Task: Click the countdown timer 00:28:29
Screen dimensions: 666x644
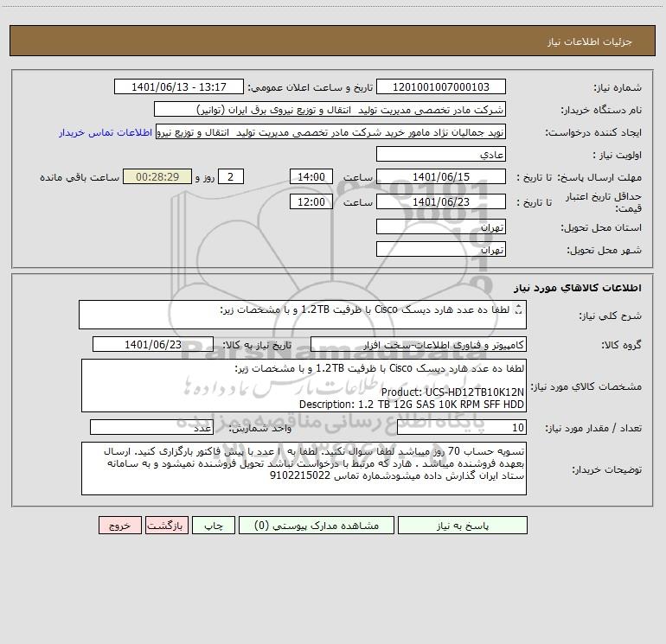Action: point(157,176)
